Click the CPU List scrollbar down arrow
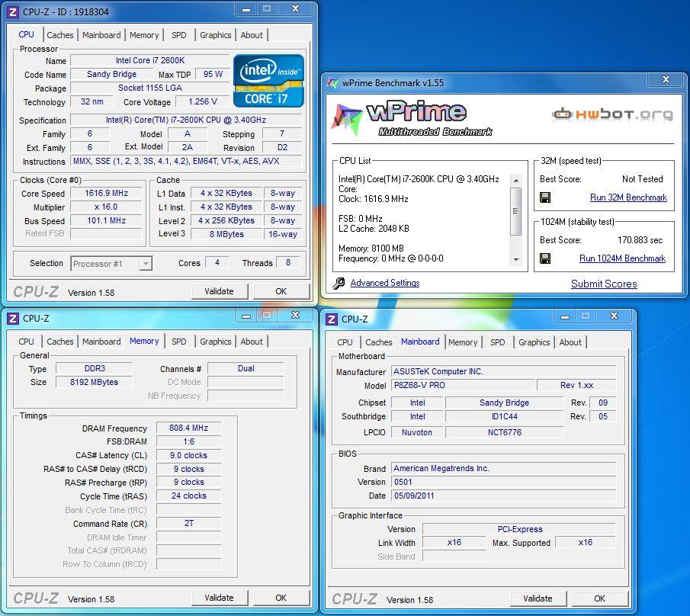 coord(516,260)
